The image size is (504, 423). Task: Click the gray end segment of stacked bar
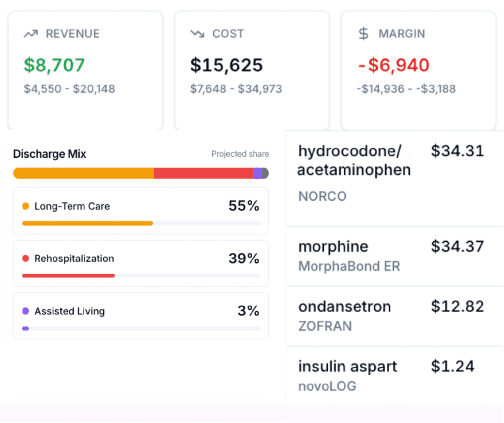point(265,173)
